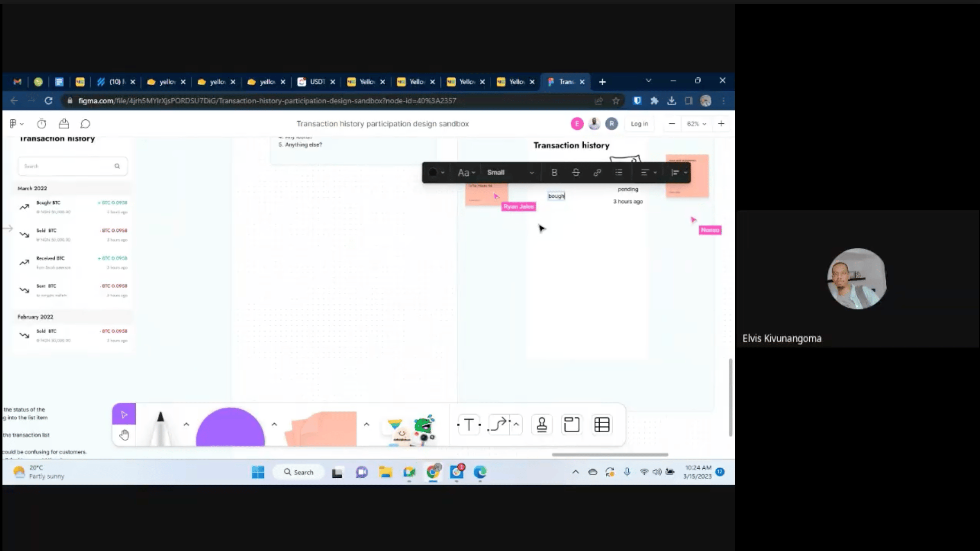Select the Text tool in FigJam toolbar
This screenshot has width=980, height=551.
469,425
